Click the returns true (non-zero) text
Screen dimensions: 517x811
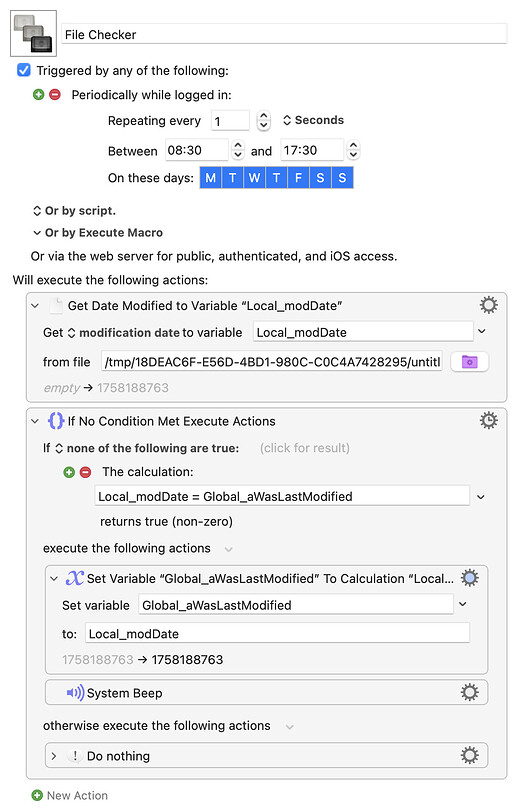tap(166, 521)
